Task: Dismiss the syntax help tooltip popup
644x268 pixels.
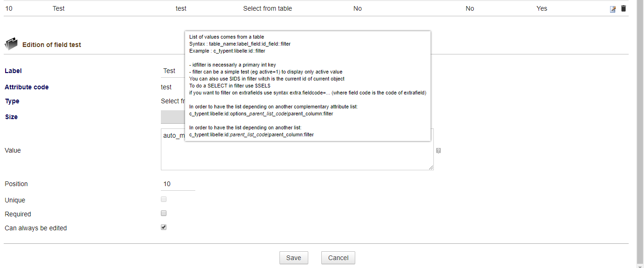Action: pos(308,86)
